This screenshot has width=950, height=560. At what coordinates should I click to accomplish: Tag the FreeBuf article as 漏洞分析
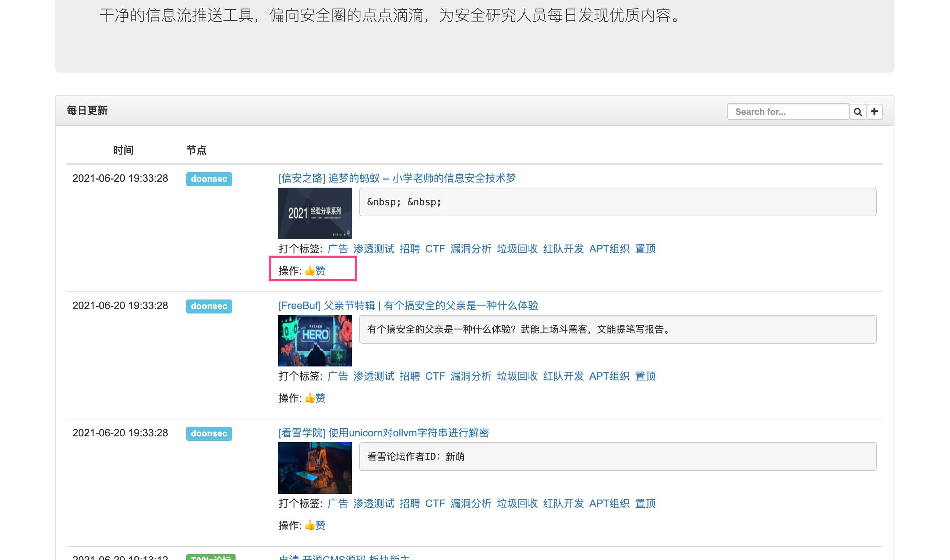[471, 376]
